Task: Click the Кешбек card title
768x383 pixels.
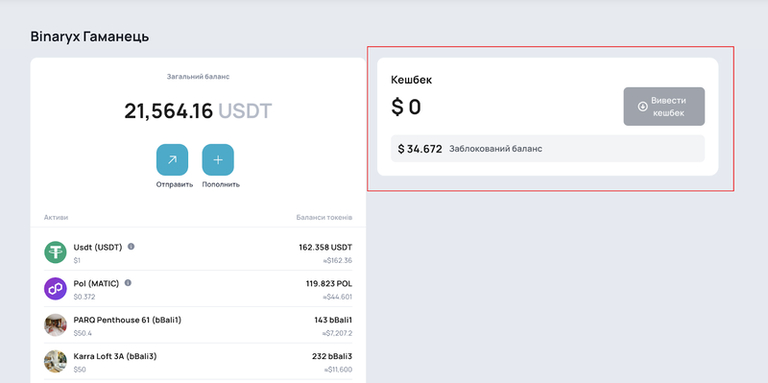Action: [x=411, y=80]
